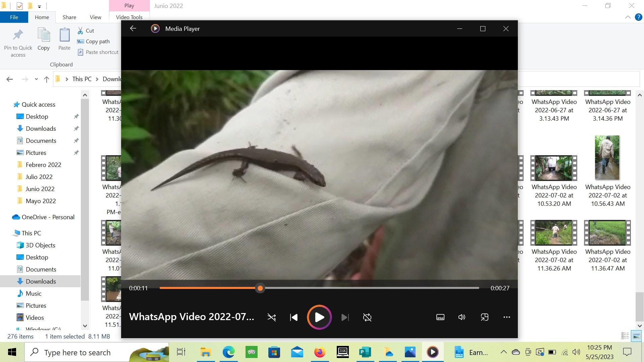Open Julio 2022 folder in Quick access
This screenshot has width=644, height=362.
tap(39, 177)
